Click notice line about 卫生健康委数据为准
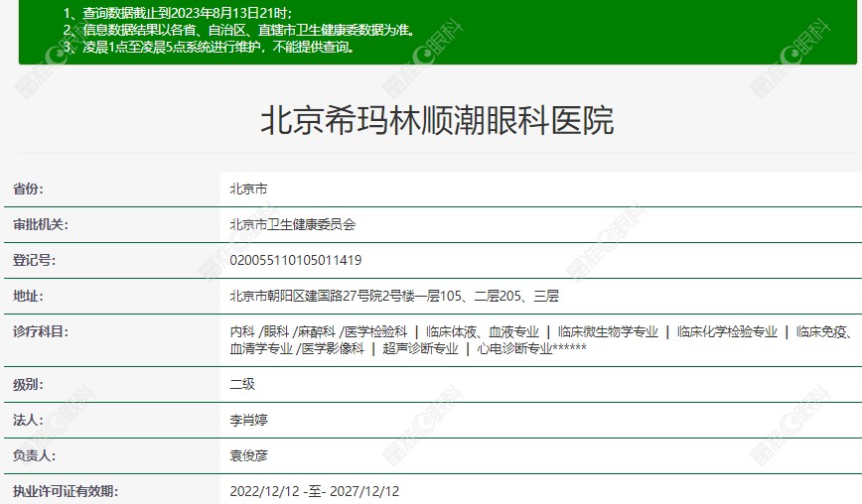The image size is (862, 504). [238, 30]
